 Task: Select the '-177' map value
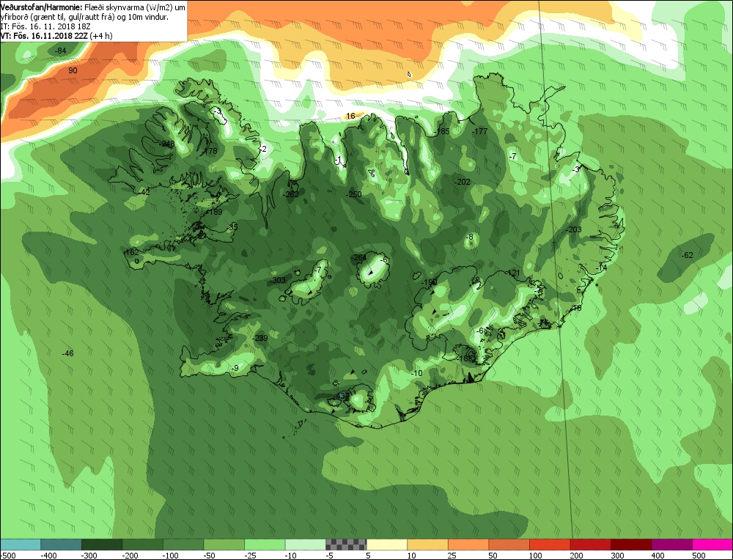tap(479, 131)
